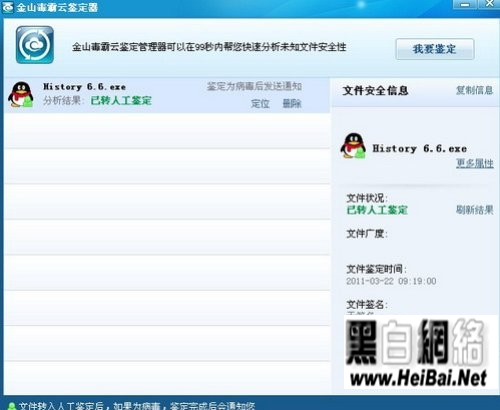Click the title bar application icon
The height and width of the screenshot is (410, 500).
pyautogui.click(x=8, y=7)
